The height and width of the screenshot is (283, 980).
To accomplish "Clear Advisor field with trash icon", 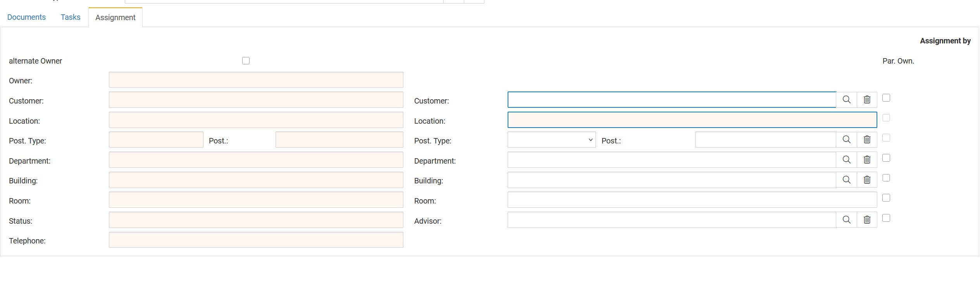I will tap(867, 220).
